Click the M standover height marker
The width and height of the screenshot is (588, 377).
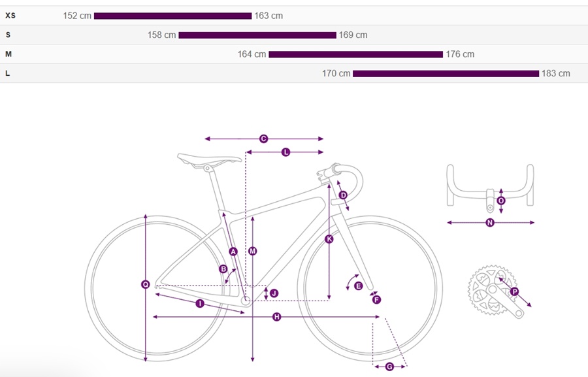[253, 251]
